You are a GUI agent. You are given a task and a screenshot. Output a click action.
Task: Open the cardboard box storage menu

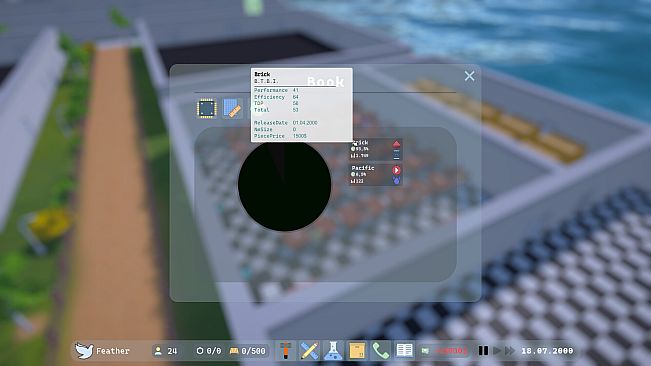coord(357,351)
